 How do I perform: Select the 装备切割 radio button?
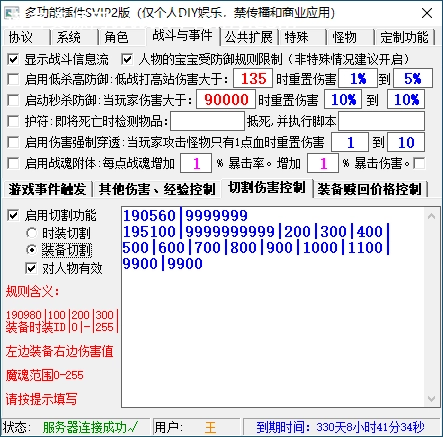[x=32, y=250]
